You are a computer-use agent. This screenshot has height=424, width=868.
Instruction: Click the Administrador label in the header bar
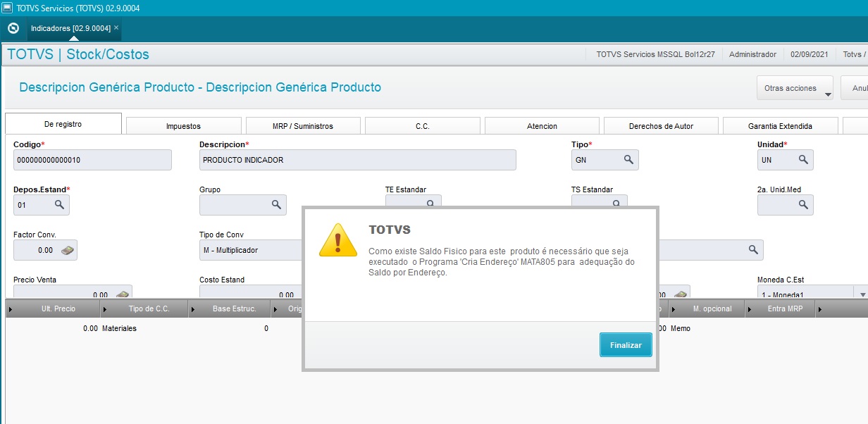pyautogui.click(x=752, y=54)
